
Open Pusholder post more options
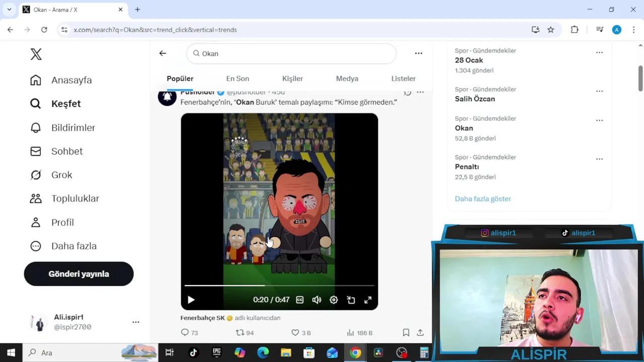click(x=420, y=93)
